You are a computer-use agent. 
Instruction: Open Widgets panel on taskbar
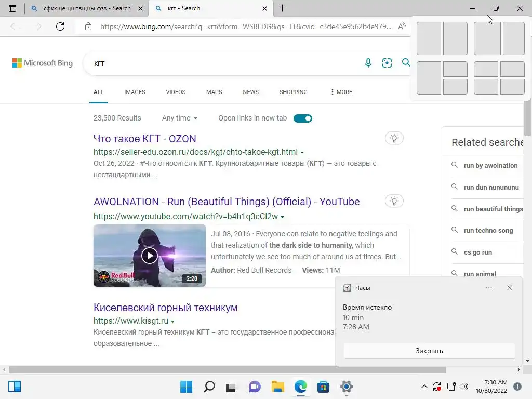point(15,387)
